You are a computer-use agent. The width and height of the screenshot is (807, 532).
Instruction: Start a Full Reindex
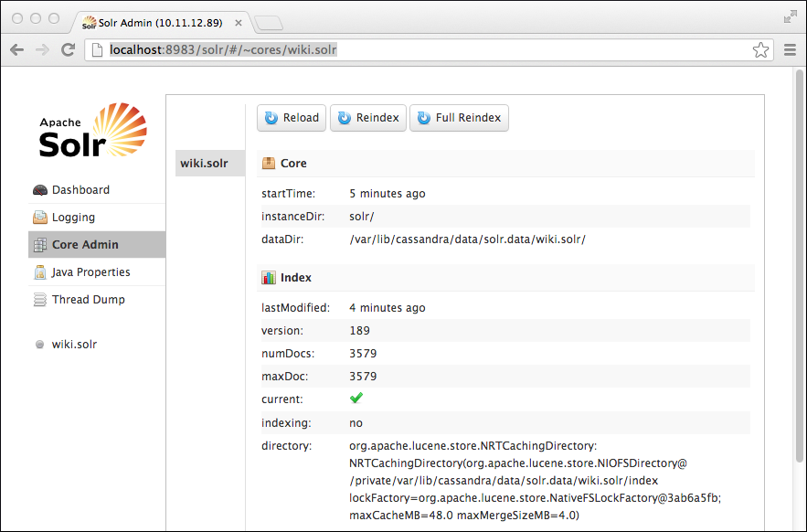459,118
